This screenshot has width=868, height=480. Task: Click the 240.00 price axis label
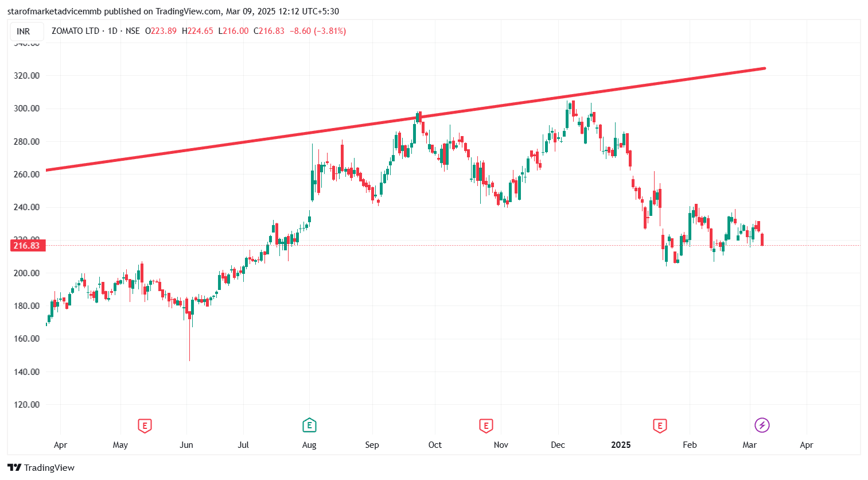(x=27, y=207)
